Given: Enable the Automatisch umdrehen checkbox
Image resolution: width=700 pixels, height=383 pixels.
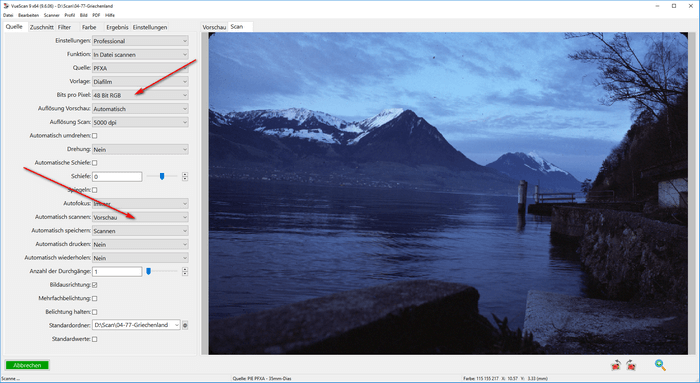Looking at the screenshot, I should pos(95,136).
